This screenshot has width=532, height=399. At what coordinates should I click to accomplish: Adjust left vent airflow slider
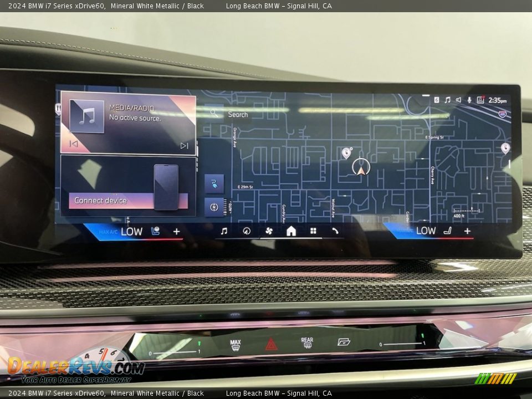(x=175, y=352)
